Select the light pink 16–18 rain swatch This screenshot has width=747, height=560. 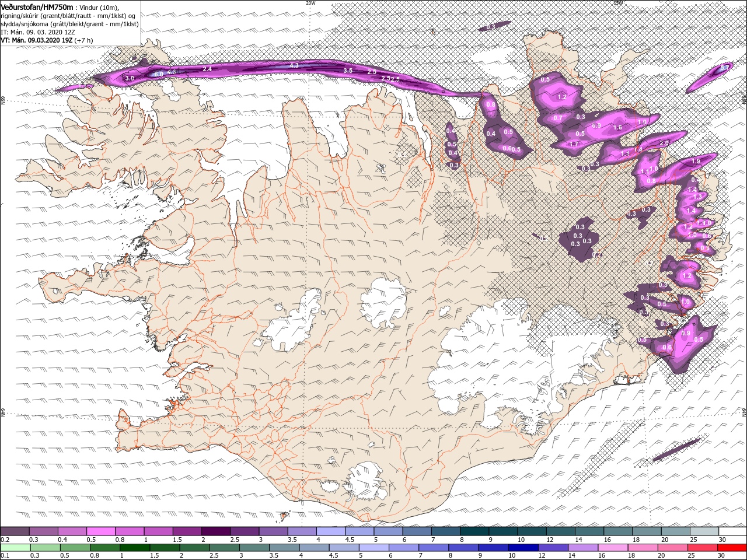coord(612,548)
